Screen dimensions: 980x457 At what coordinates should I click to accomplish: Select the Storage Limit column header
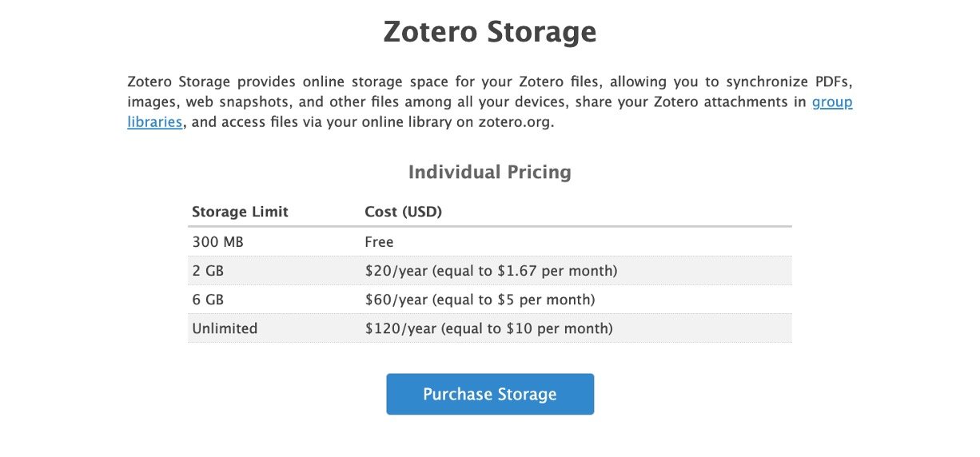click(x=240, y=212)
